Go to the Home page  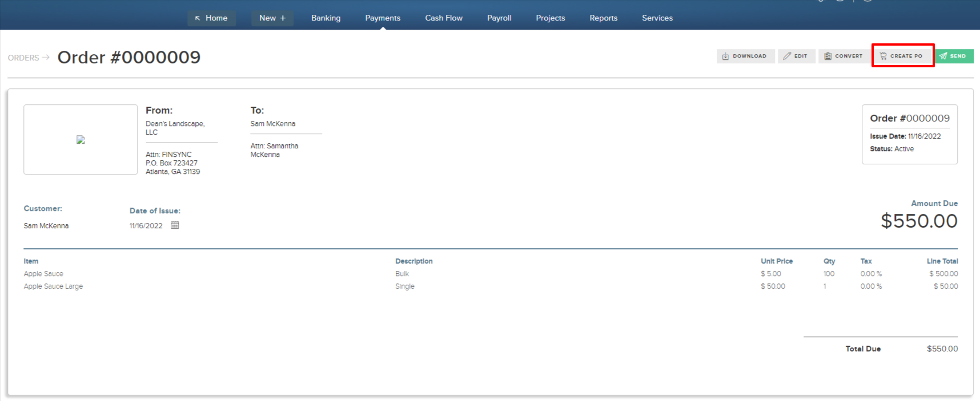point(211,18)
